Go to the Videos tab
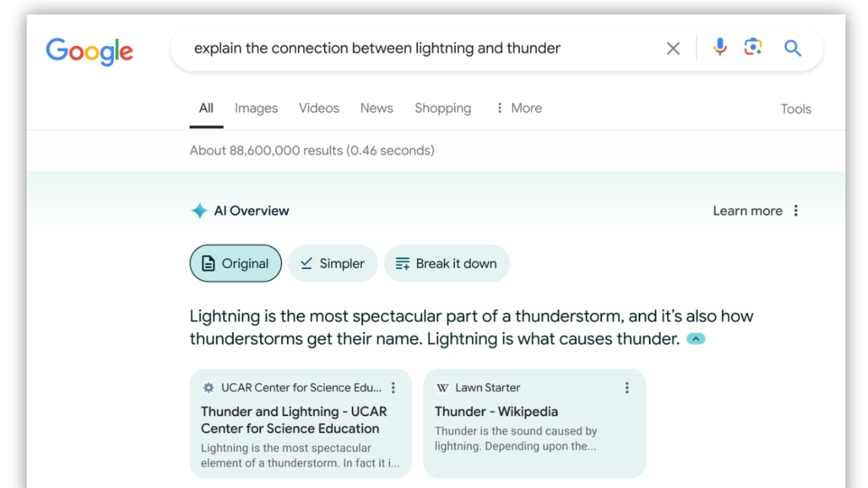The image size is (868, 488). pyautogui.click(x=319, y=108)
